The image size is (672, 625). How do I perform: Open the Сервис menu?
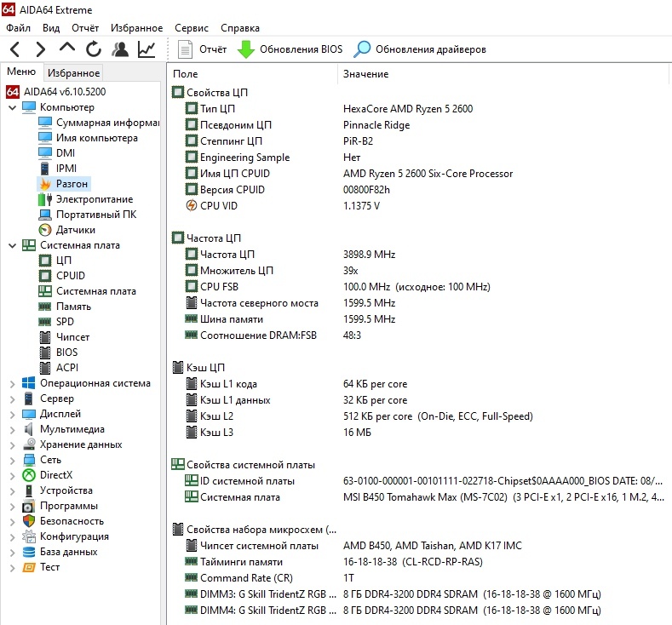click(x=192, y=28)
